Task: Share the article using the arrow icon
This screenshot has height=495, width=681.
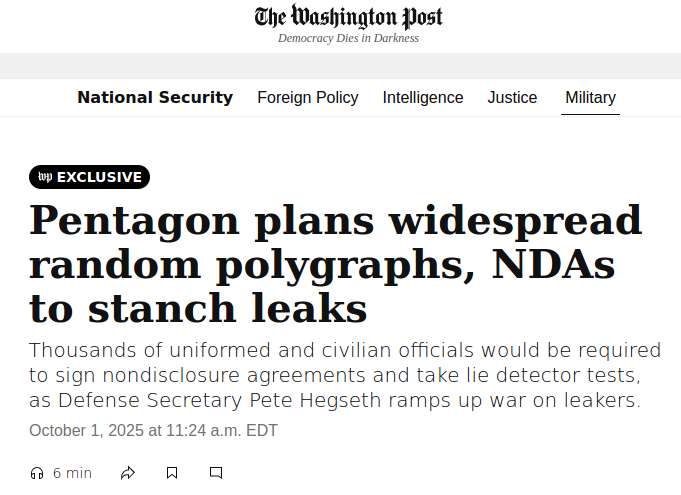Action: (128, 473)
